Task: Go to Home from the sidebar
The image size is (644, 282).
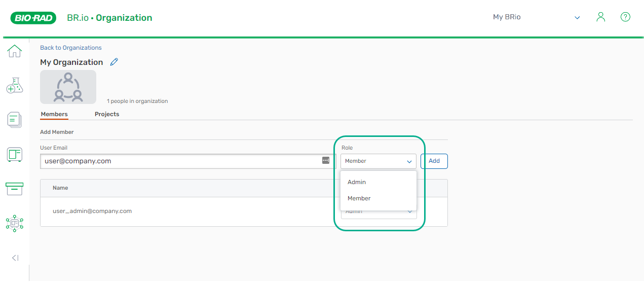Action: click(15, 51)
